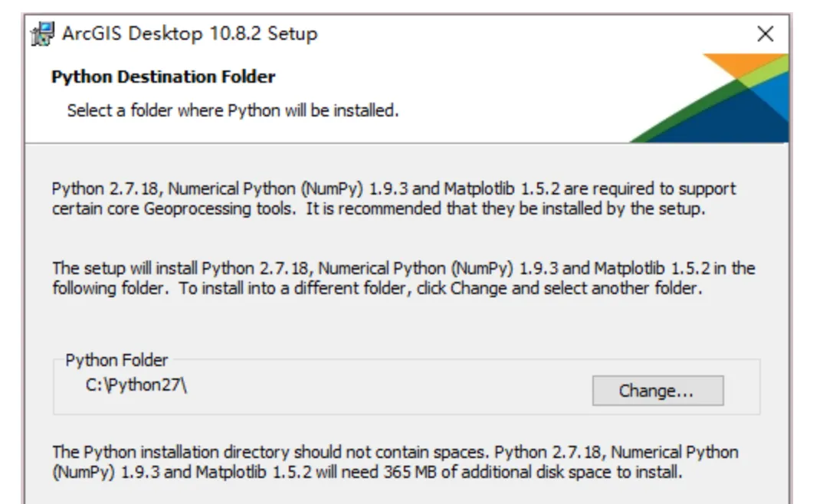The image size is (823, 504).
Task: Click the ArcGIS Desktop 10.8.2 Setup title text
Action: (188, 34)
